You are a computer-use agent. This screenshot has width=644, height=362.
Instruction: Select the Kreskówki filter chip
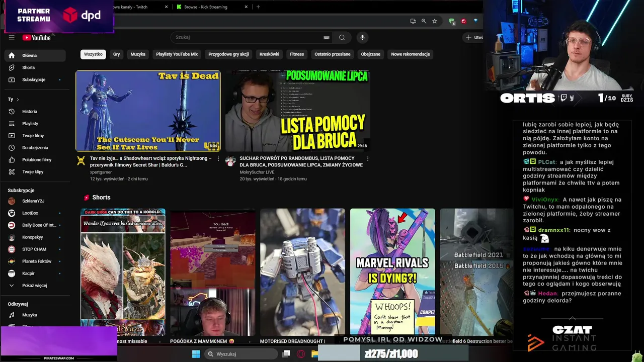[269, 54]
